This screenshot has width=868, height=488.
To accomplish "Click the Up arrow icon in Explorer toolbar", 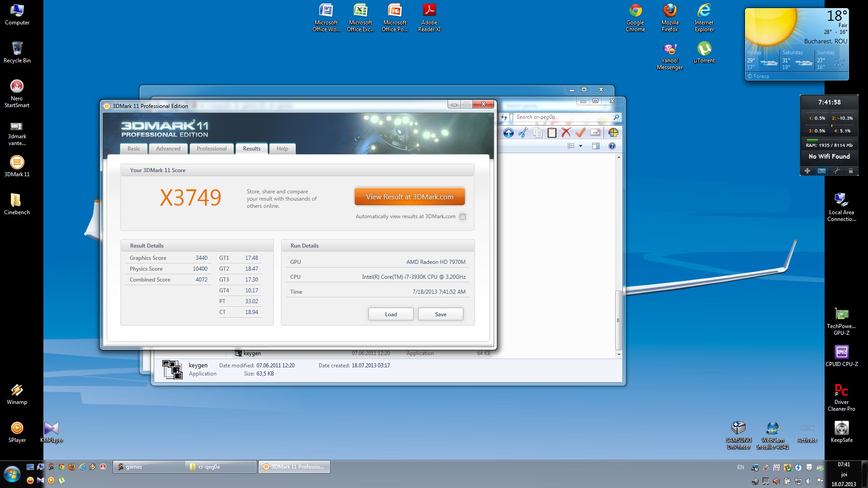I will click(509, 133).
